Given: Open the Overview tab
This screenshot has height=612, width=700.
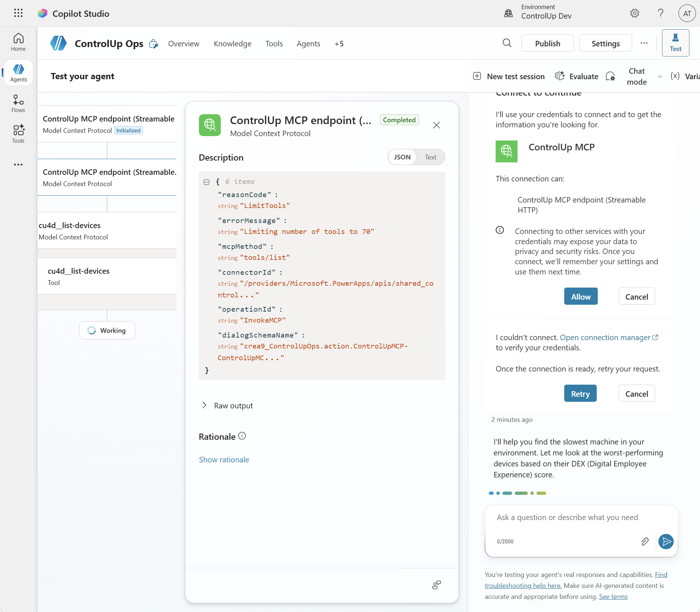Looking at the screenshot, I should 184,44.
